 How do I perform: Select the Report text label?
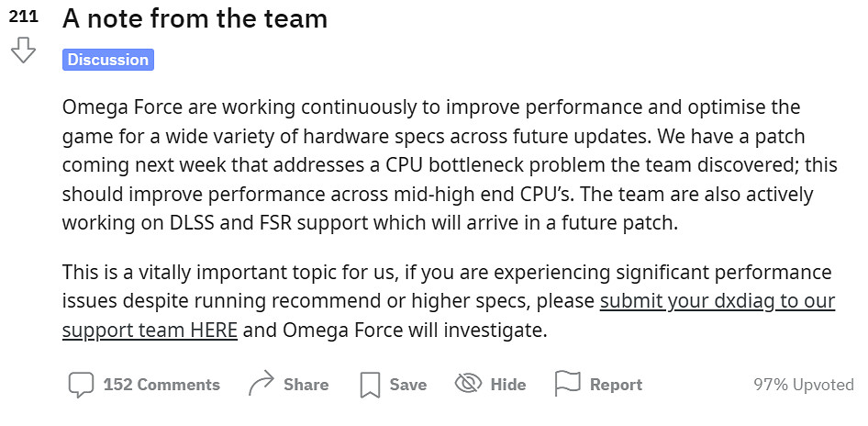click(616, 385)
